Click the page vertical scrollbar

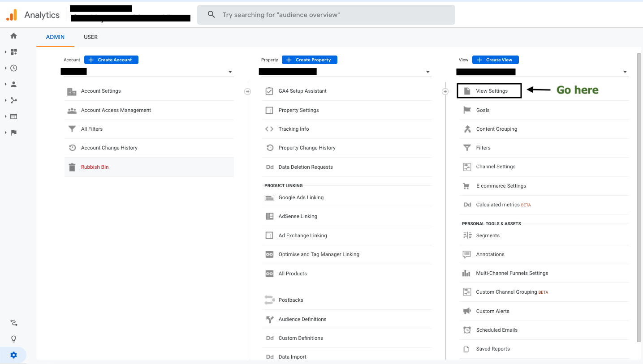[639, 197]
